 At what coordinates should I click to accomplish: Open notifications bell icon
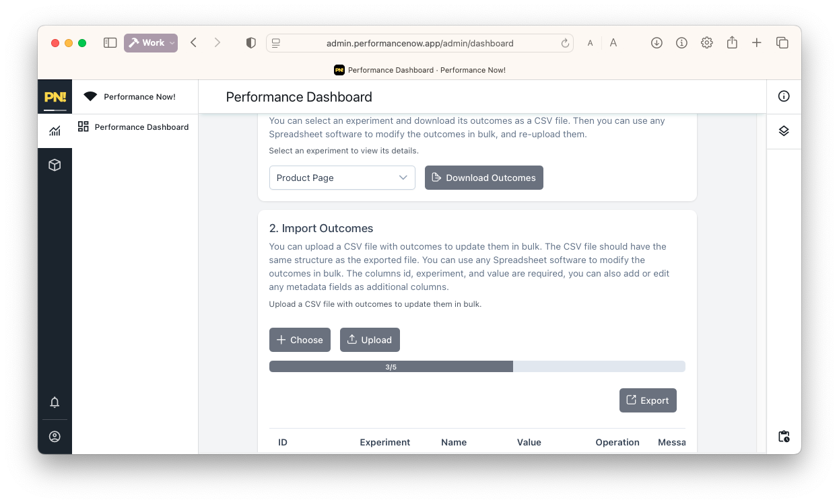tap(55, 402)
